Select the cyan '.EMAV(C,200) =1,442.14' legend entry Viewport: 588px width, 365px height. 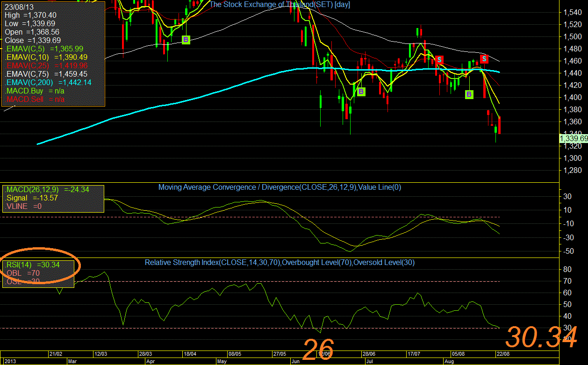coord(48,82)
